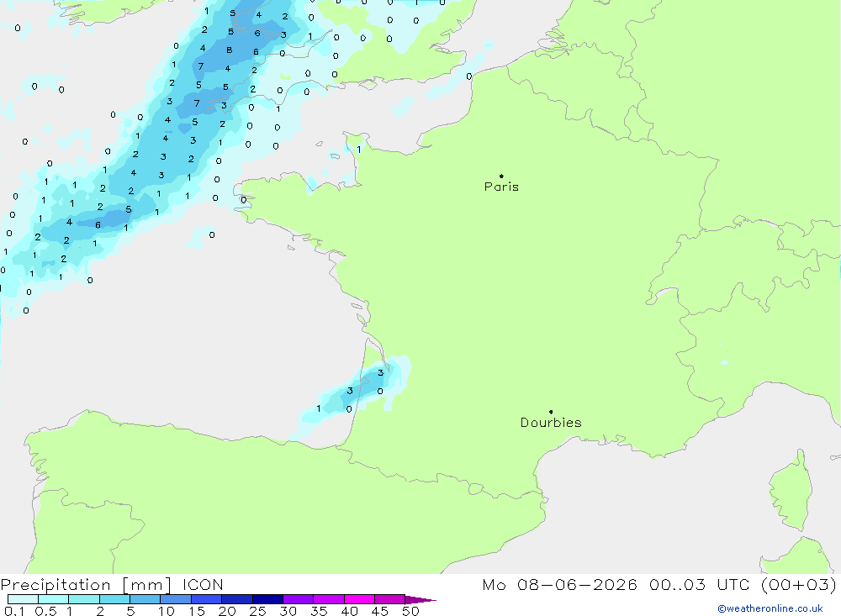841x616 pixels.
Task: Click the legend label '0.5'
Action: click(45, 611)
